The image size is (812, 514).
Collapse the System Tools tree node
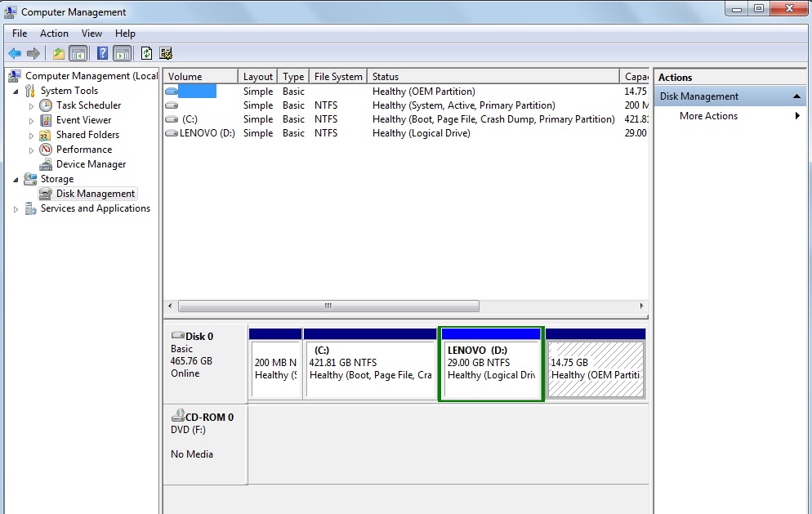pyautogui.click(x=17, y=91)
